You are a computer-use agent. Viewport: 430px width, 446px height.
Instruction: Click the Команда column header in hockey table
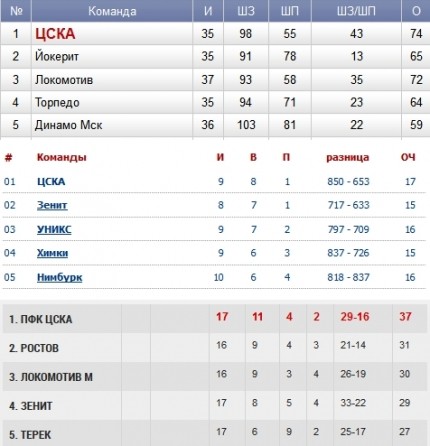[x=112, y=11]
